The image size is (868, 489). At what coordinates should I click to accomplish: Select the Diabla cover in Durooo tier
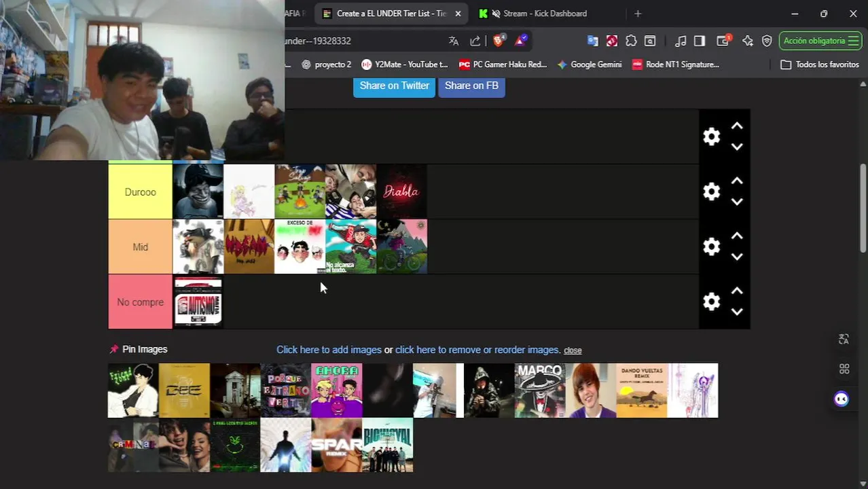pyautogui.click(x=402, y=192)
